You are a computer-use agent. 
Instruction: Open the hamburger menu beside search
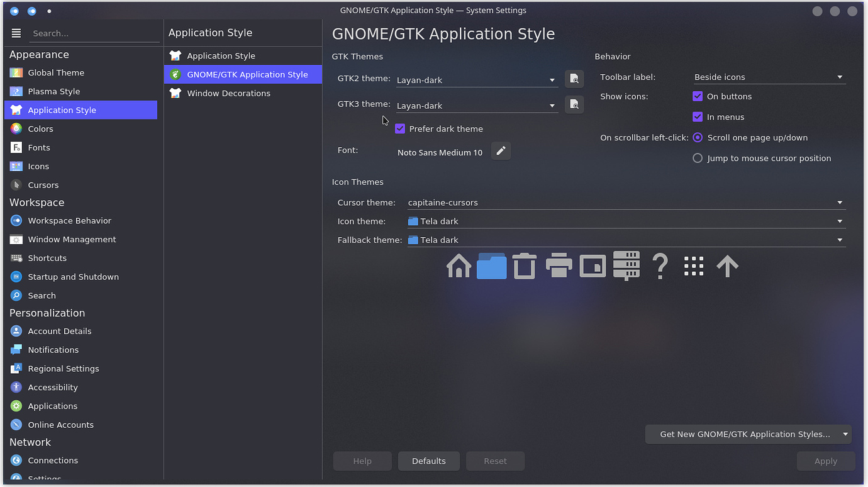(x=16, y=33)
